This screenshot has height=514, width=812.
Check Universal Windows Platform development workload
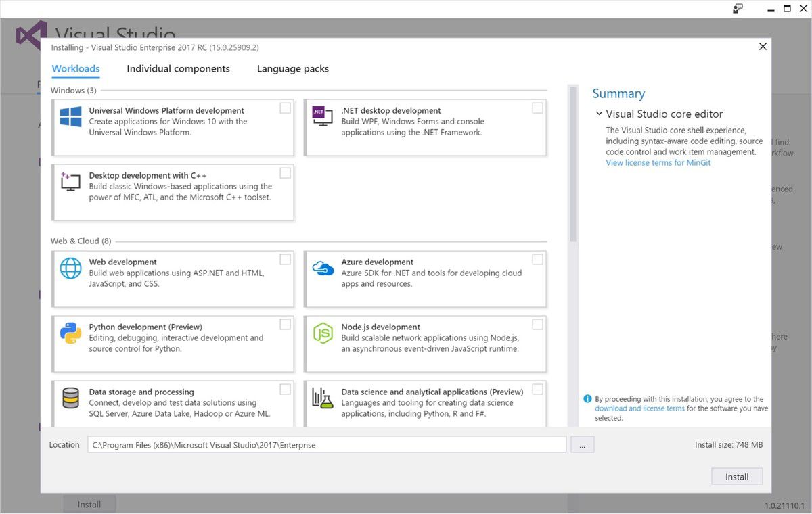coord(286,108)
